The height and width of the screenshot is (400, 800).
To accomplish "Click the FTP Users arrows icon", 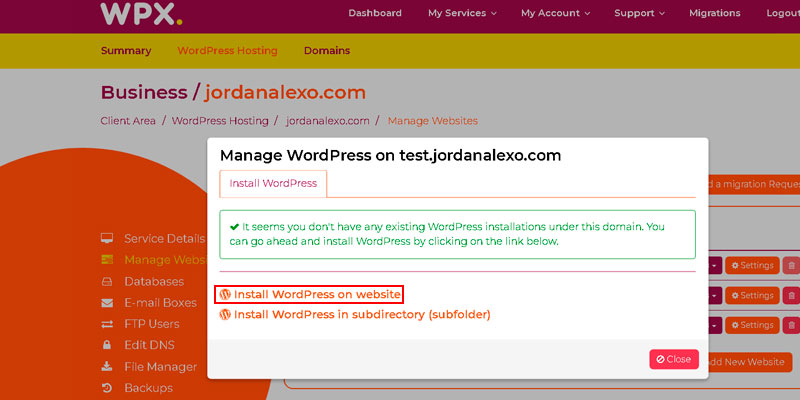I will tap(107, 324).
